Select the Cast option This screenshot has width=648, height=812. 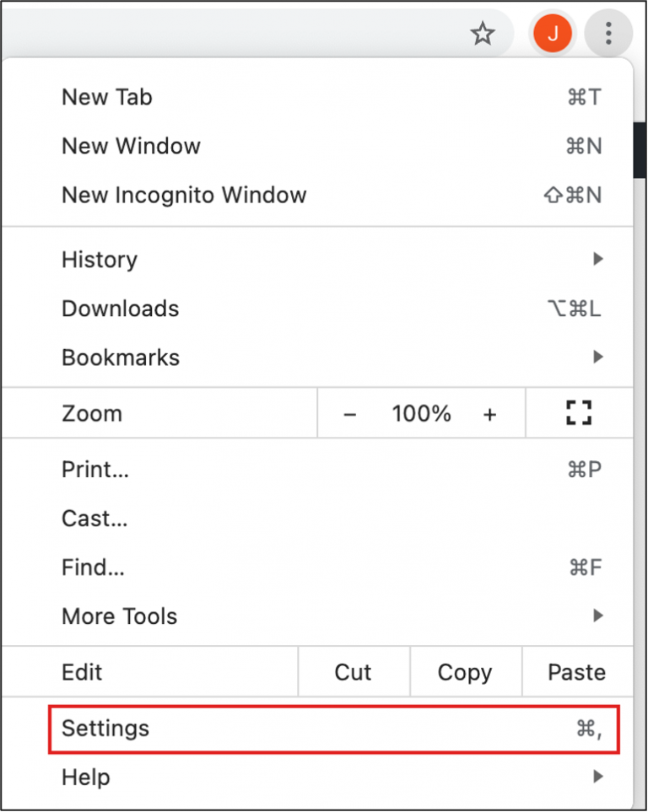(94, 519)
